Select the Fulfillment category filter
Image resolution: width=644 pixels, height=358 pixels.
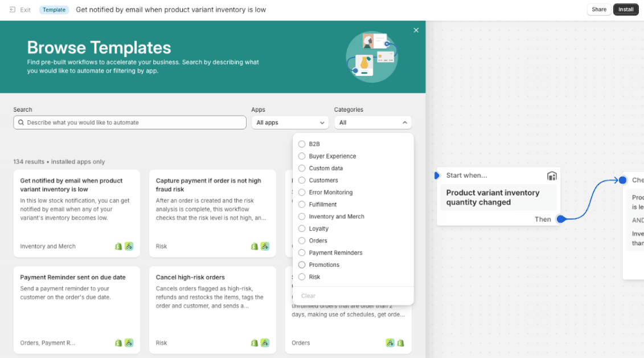pyautogui.click(x=302, y=205)
